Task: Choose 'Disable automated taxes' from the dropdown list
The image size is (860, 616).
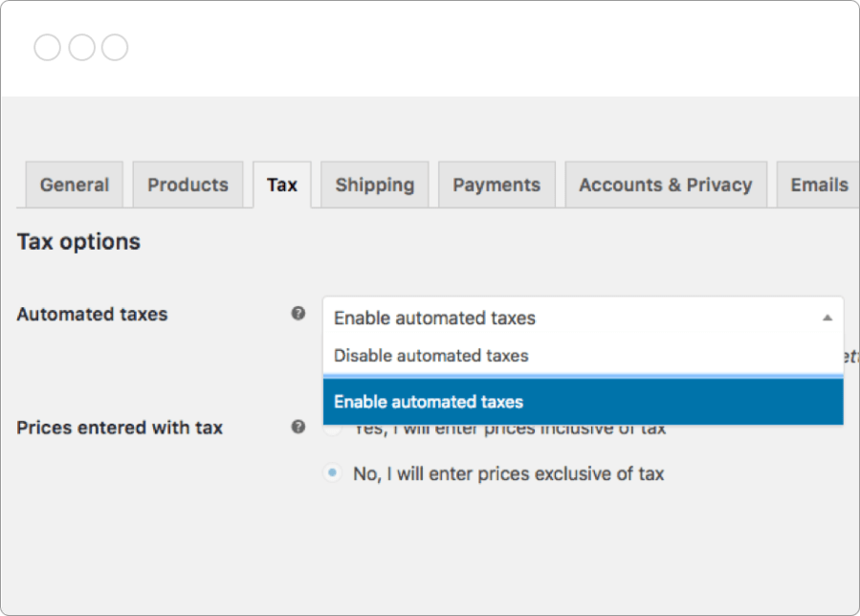Action: (430, 356)
